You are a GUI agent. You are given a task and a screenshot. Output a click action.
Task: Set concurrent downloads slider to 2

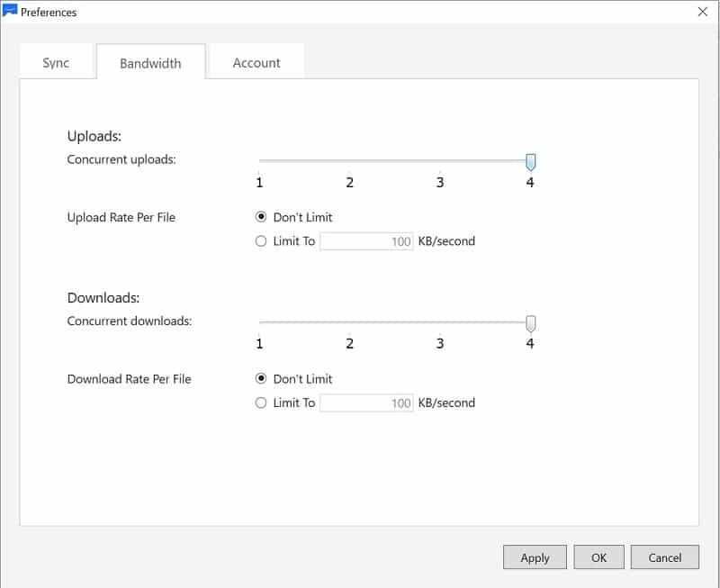click(350, 323)
